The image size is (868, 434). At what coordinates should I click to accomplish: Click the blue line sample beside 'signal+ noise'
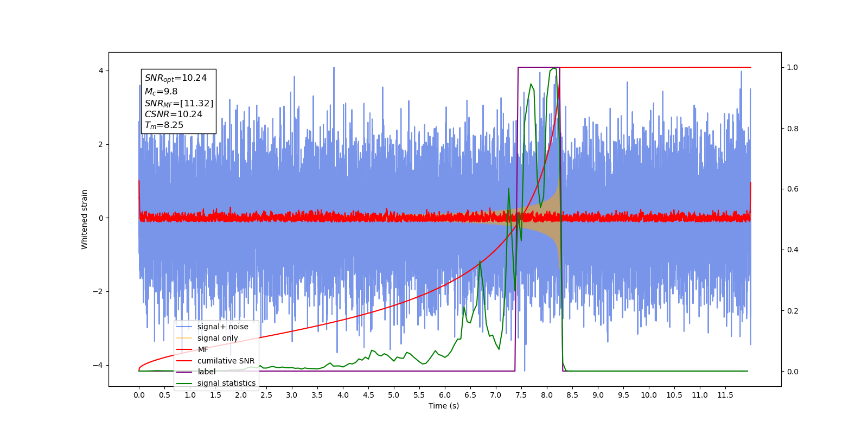coord(184,327)
